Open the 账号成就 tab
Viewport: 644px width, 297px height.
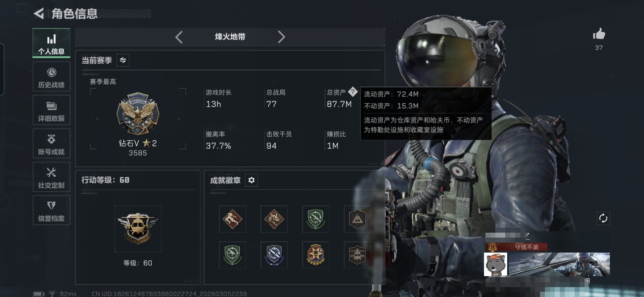[x=51, y=143]
